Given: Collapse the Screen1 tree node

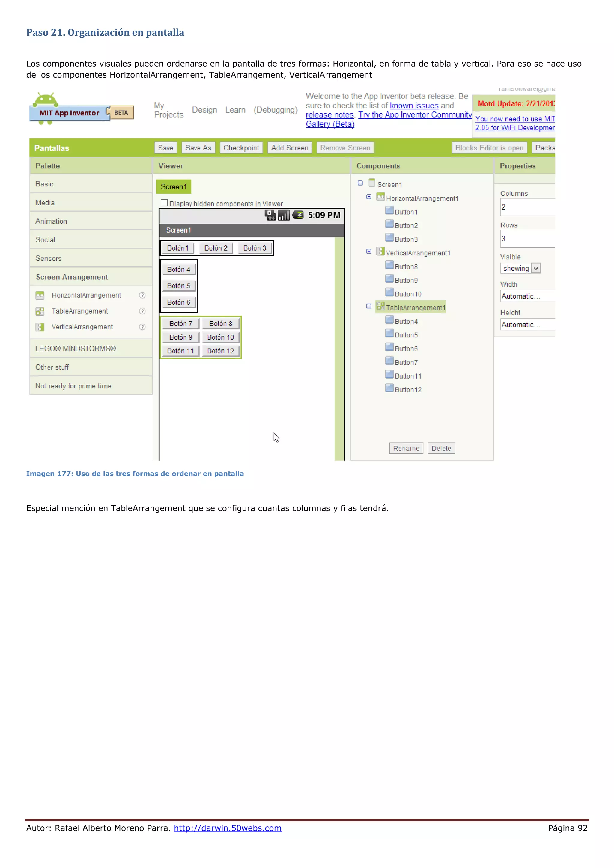Looking at the screenshot, I should pyautogui.click(x=360, y=183).
